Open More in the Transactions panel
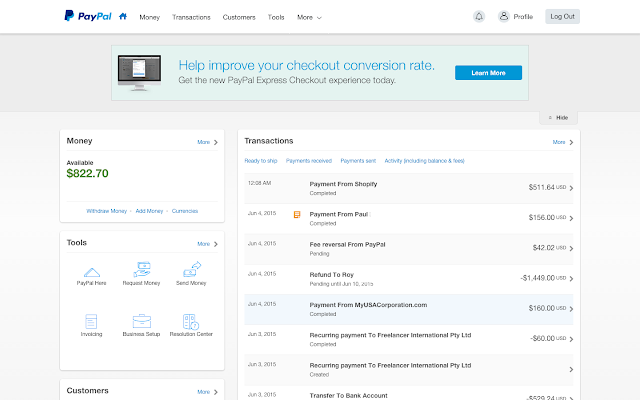Screen dimensions: 640x400 563,142
